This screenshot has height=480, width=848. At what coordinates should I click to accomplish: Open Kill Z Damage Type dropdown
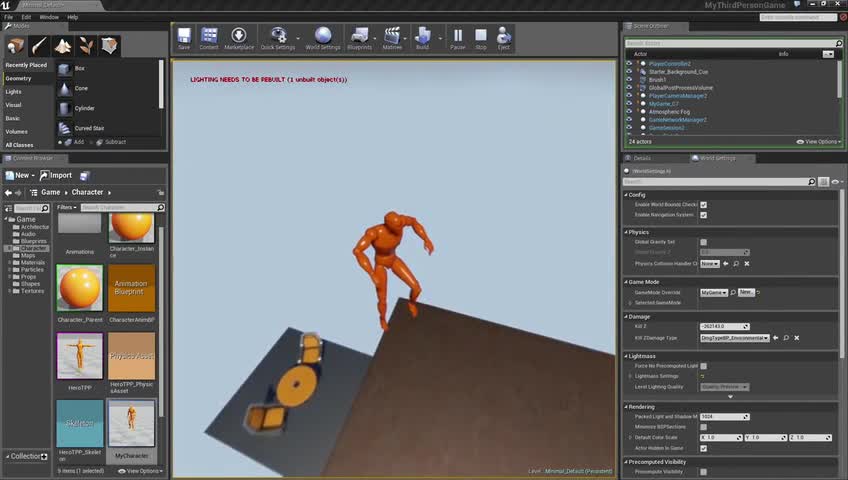pyautogui.click(x=734, y=338)
